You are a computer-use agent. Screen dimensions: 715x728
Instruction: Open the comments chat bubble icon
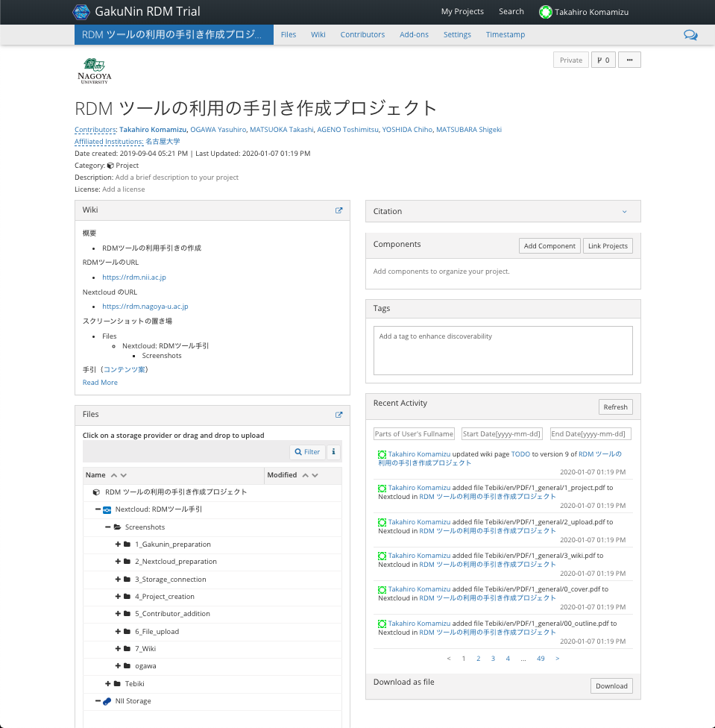(690, 35)
